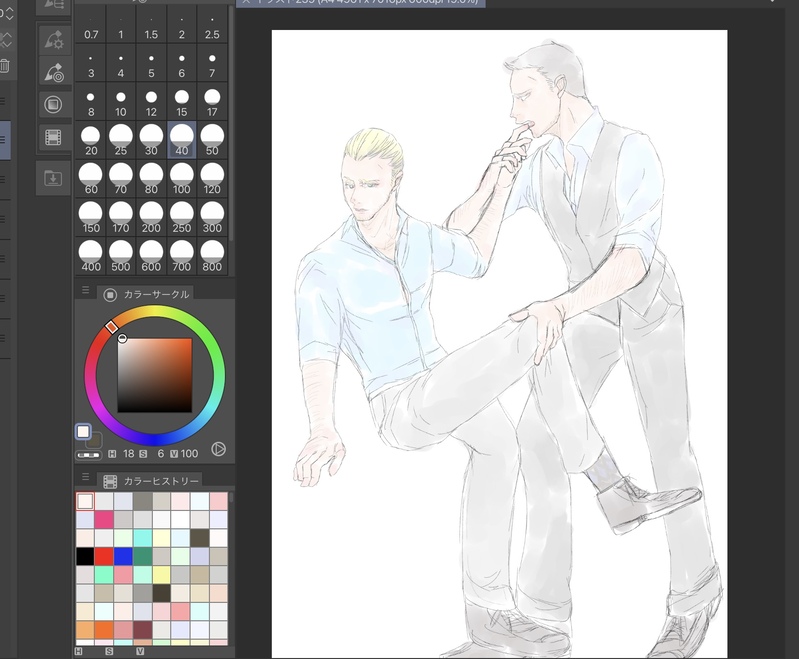Screen dimensions: 799x659
Task: Select the transparent color bar
Action: (89, 455)
